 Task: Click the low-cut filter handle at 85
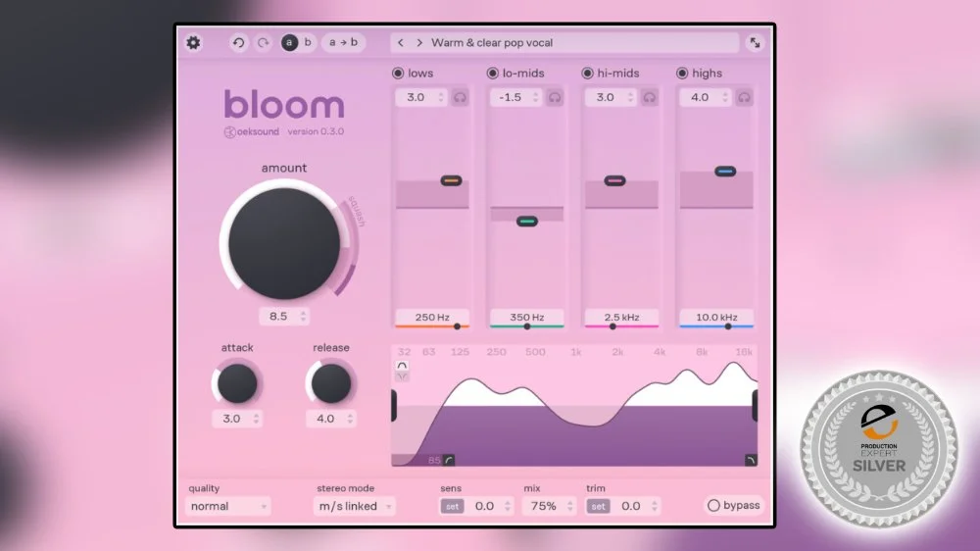[449, 461]
